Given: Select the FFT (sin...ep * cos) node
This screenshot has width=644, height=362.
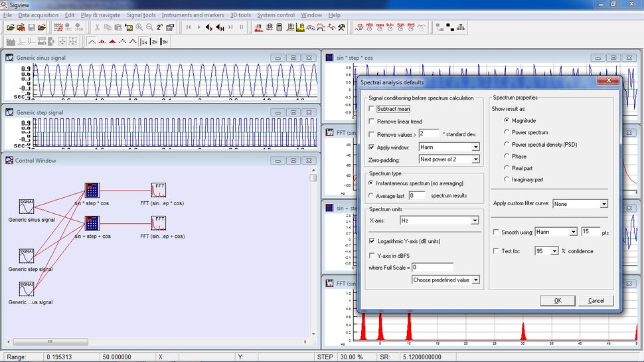Looking at the screenshot, I should [x=159, y=190].
